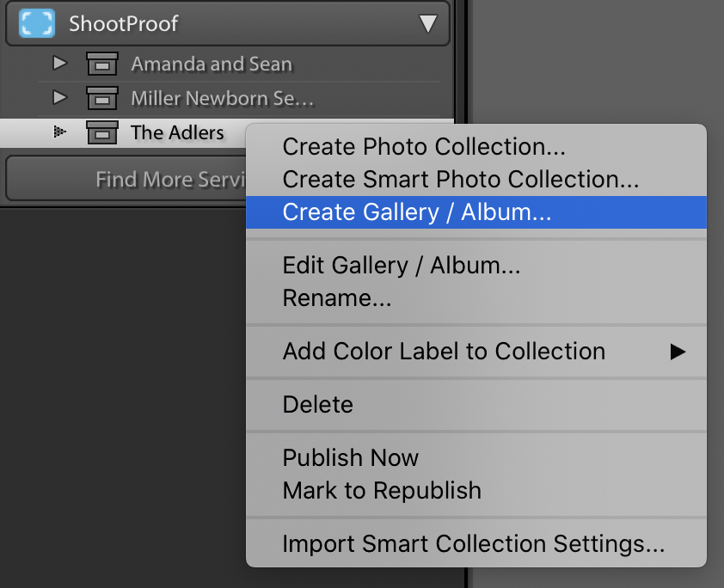Select the Amanda and Sean collection
Image resolution: width=724 pixels, height=588 pixels.
[212, 64]
